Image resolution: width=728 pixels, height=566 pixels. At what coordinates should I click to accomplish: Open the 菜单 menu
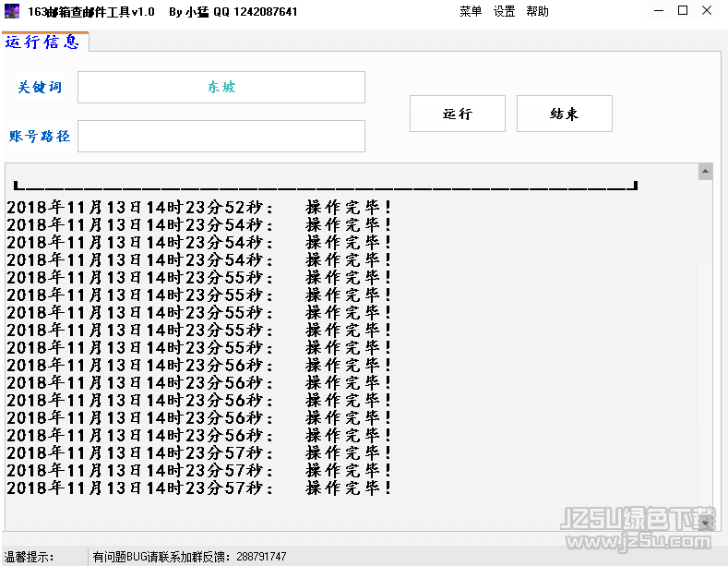point(471,11)
